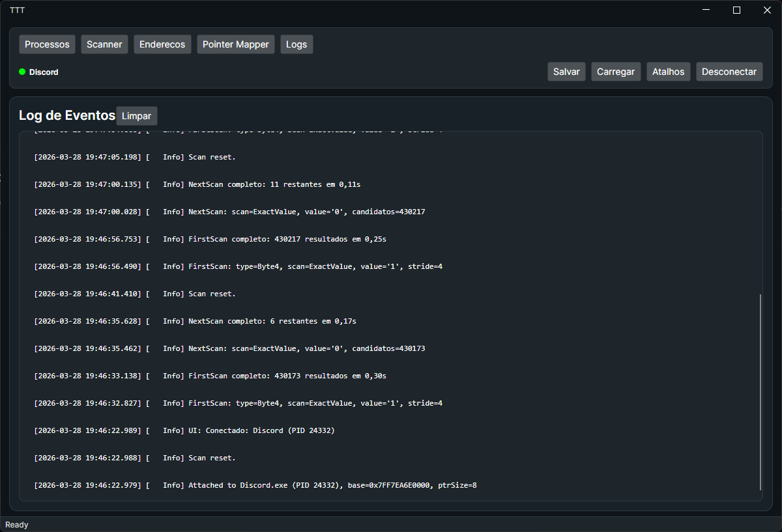Minimize the TTT window
The width and height of the screenshot is (782, 532).
point(706,10)
